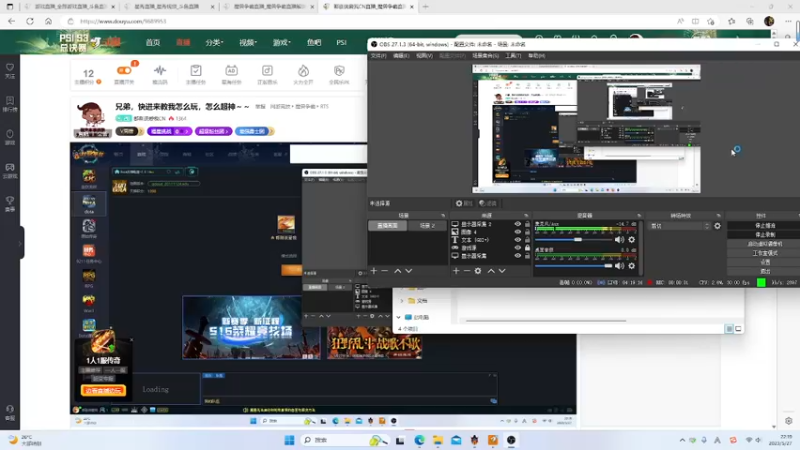The image size is (800, 450).
Task: Click 工作室模式 button in OBS
Action: coord(765,253)
